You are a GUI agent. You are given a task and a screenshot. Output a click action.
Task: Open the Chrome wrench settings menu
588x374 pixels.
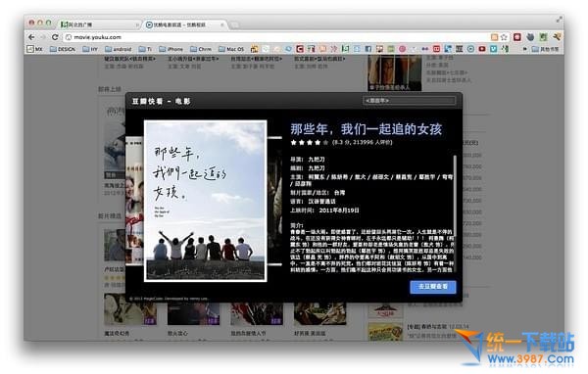(557, 37)
